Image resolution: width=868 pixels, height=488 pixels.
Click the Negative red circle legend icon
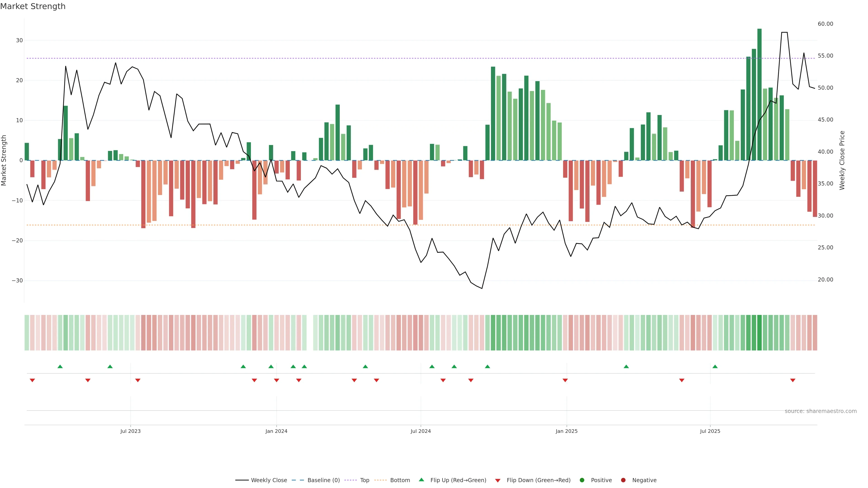pyautogui.click(x=623, y=480)
